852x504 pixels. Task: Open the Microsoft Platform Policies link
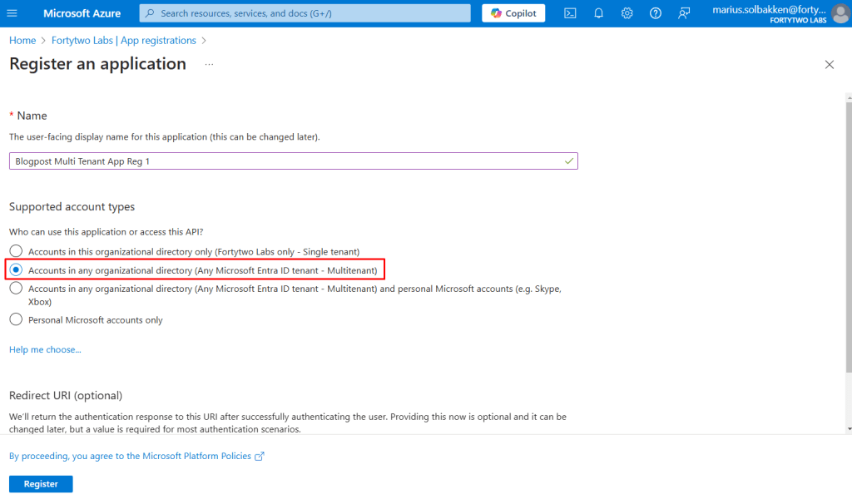[x=136, y=456]
